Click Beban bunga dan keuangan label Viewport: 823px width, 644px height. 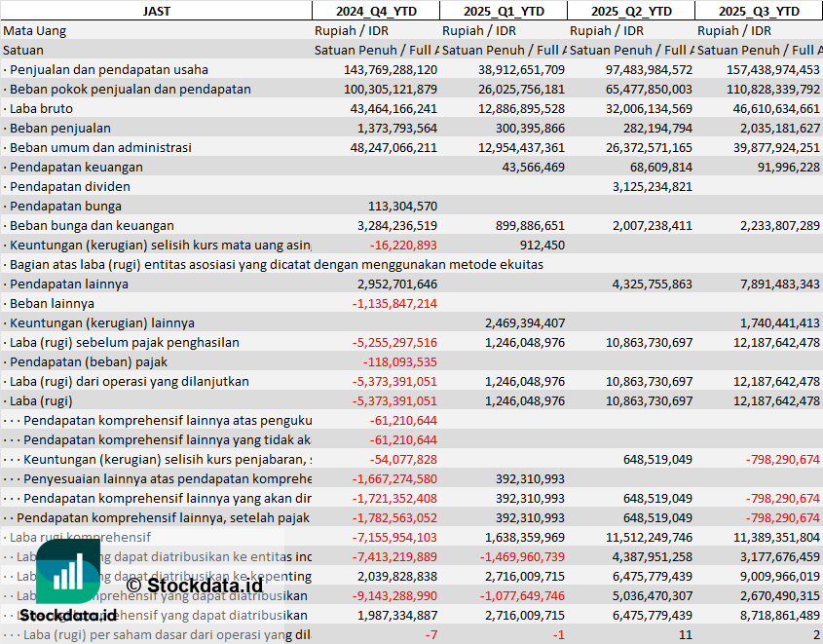(92, 225)
